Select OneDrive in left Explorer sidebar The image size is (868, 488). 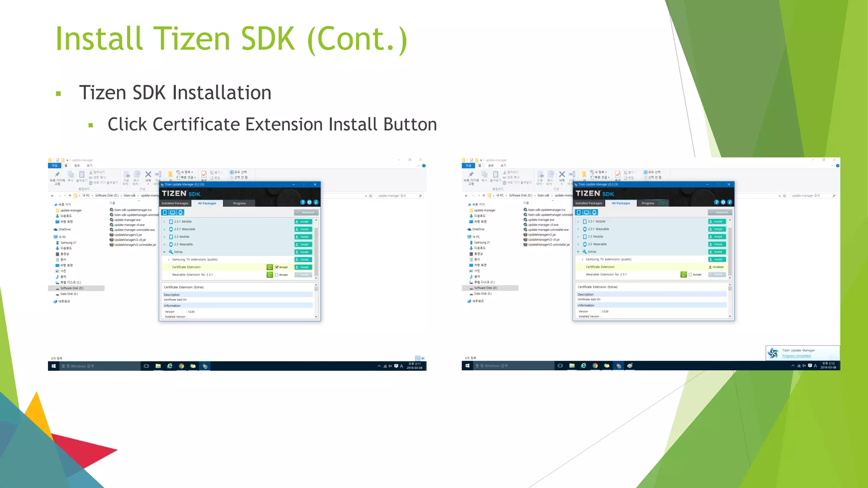pos(62,230)
